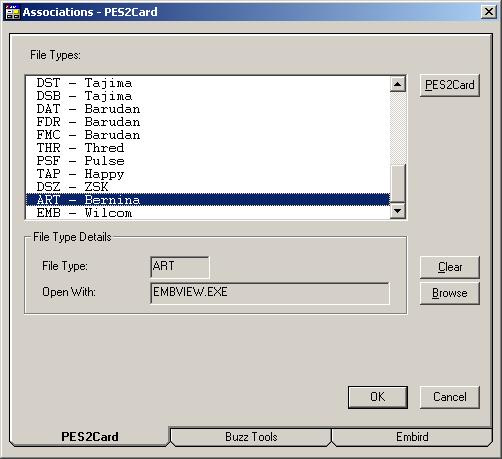Cancel the Associations dialog
This screenshot has width=502, height=459.
coord(450,397)
